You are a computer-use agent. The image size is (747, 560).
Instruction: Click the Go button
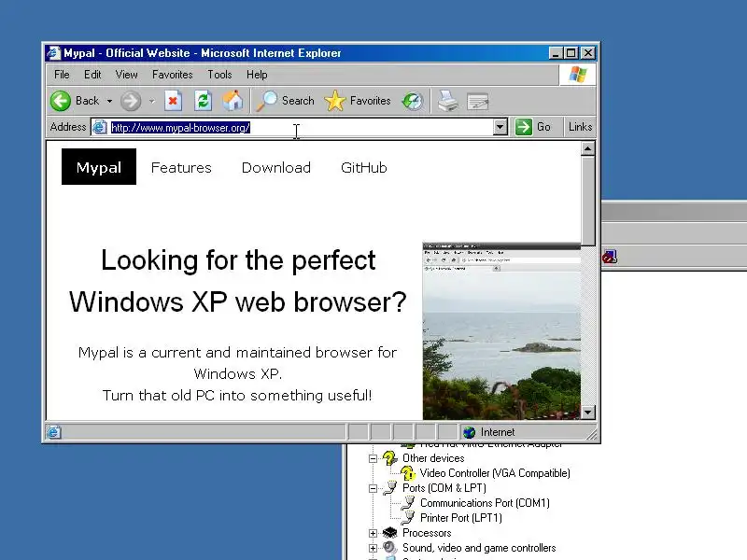(x=533, y=127)
